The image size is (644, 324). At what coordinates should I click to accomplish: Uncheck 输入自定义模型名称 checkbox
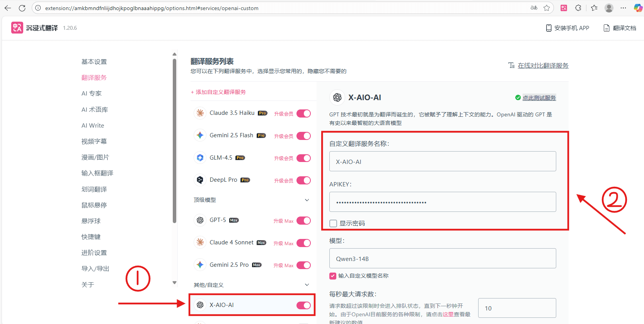(333, 276)
